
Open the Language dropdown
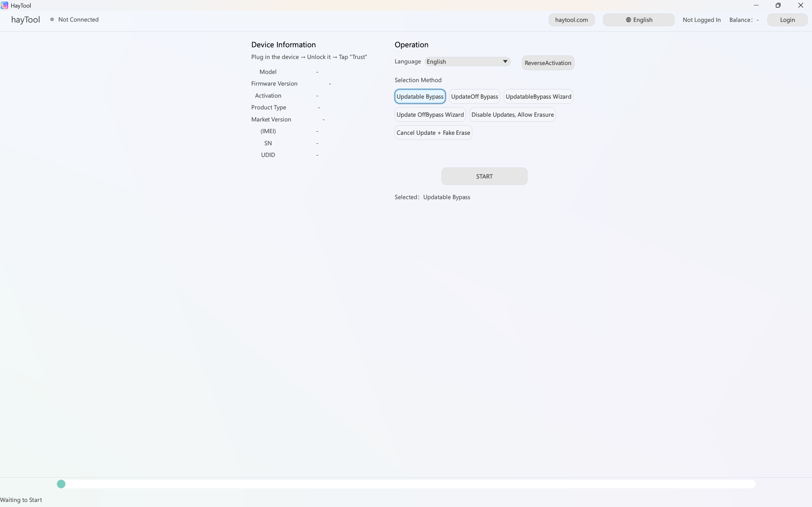(467, 62)
